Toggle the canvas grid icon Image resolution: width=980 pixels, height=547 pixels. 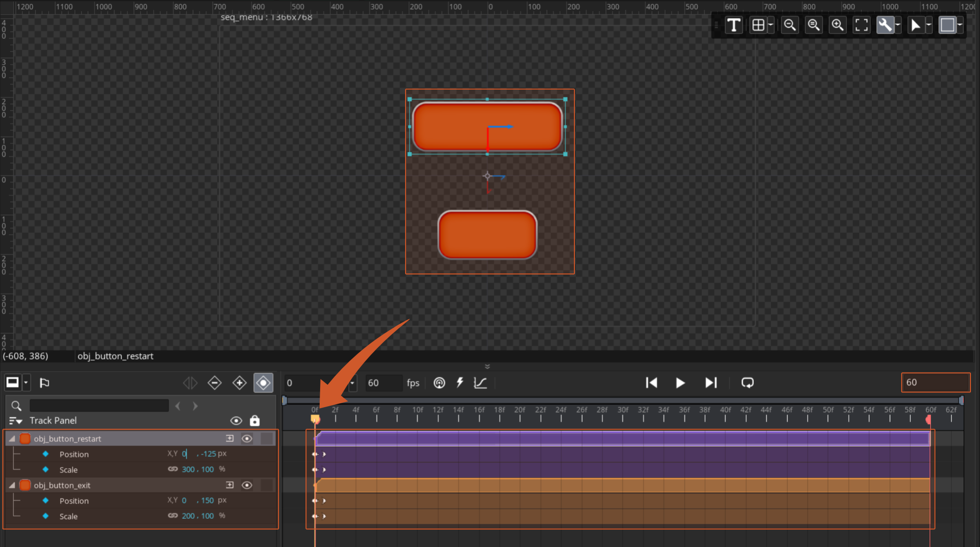(758, 25)
